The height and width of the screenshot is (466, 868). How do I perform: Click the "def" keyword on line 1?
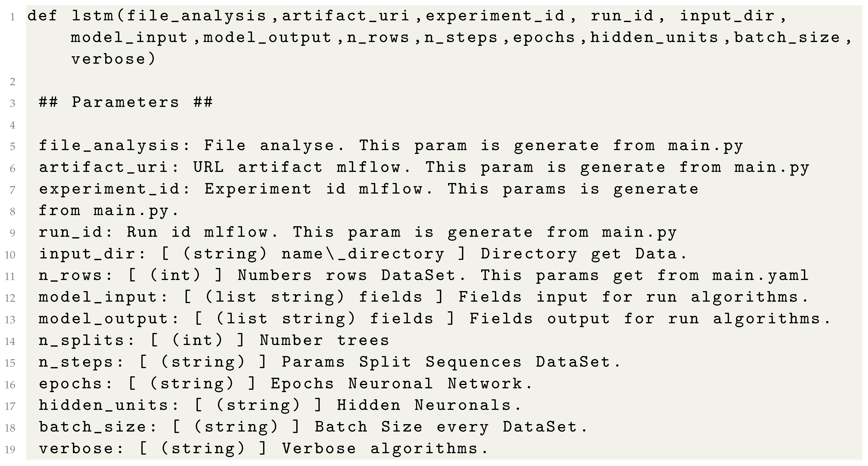[42, 16]
